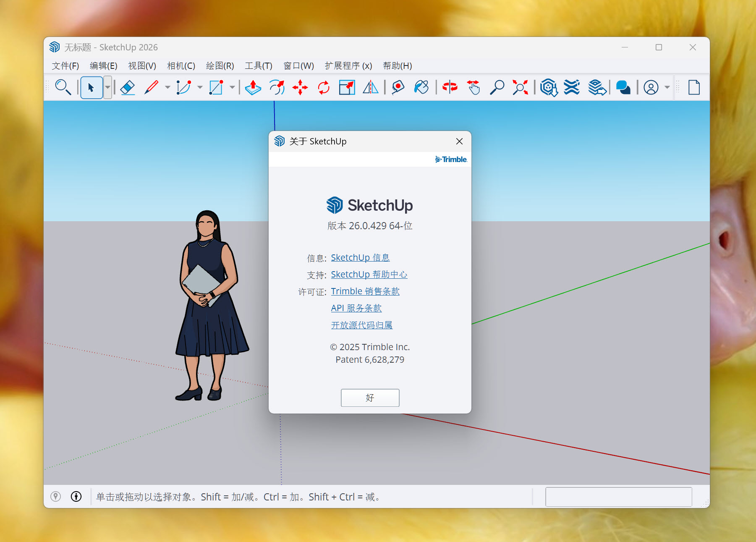Click the measurements input box

[618, 497]
